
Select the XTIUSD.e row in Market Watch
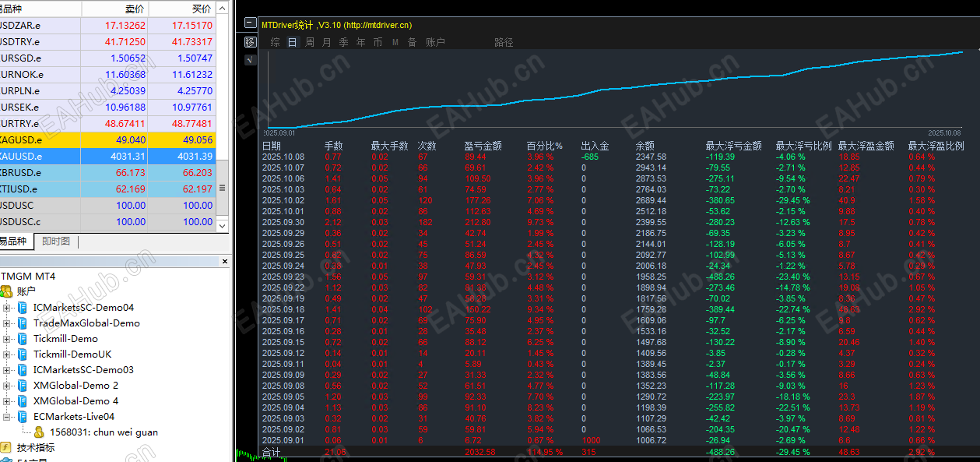pos(107,189)
